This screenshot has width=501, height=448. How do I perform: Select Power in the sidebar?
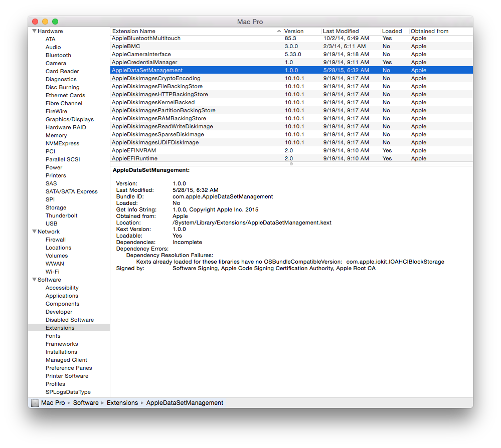[x=54, y=167]
